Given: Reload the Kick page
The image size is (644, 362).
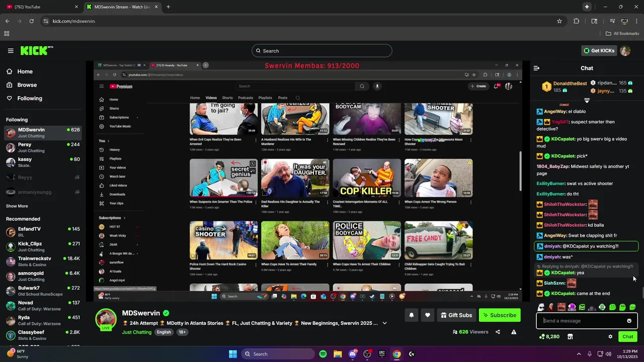Looking at the screenshot, I should (31, 21).
